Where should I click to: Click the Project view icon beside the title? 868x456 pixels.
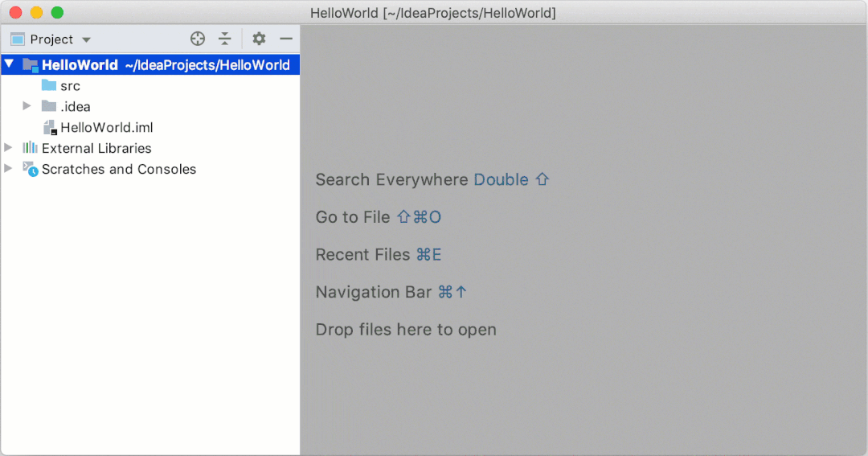18,39
